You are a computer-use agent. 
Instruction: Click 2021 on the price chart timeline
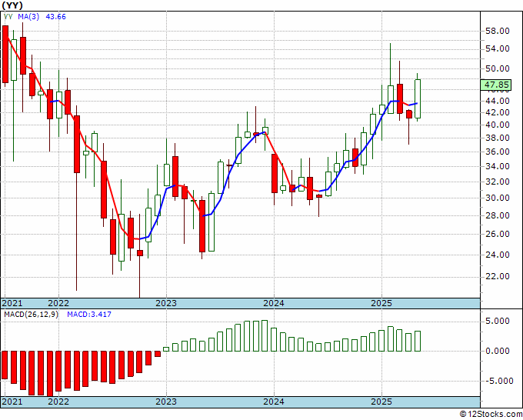coord(12,303)
